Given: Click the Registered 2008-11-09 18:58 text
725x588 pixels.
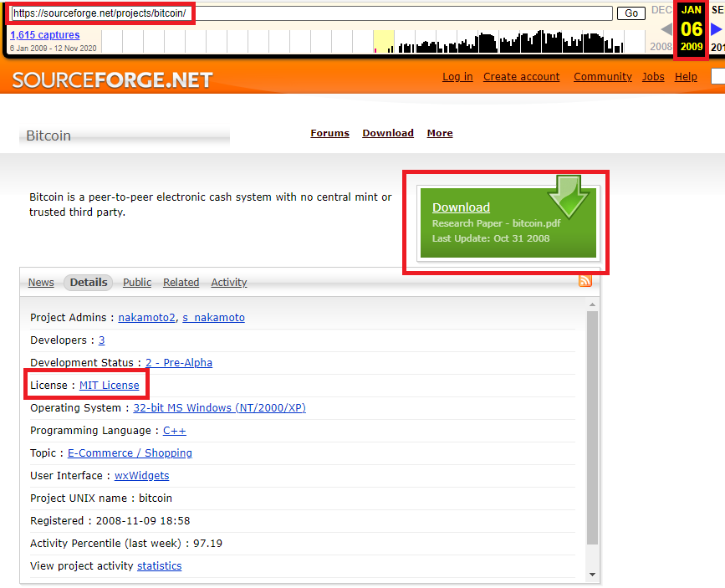Looking at the screenshot, I should pyautogui.click(x=110, y=521).
